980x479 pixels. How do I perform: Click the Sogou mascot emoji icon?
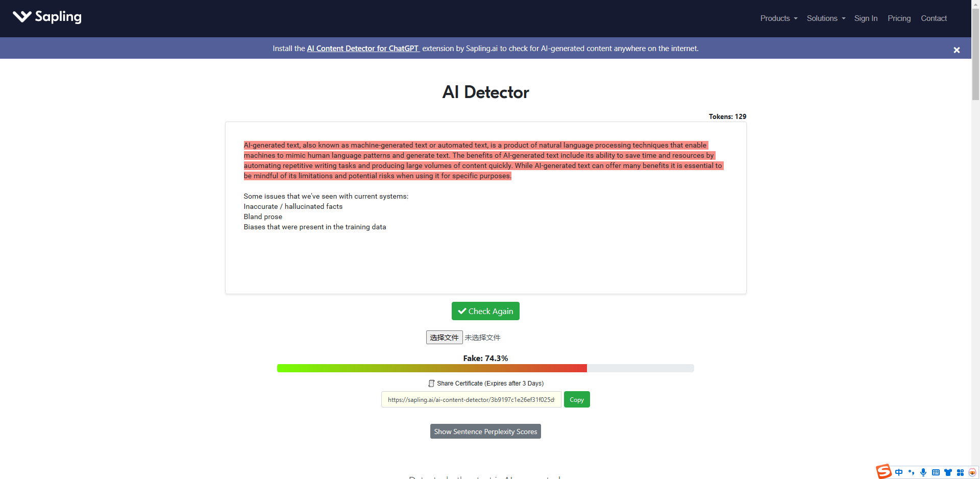[x=973, y=472]
